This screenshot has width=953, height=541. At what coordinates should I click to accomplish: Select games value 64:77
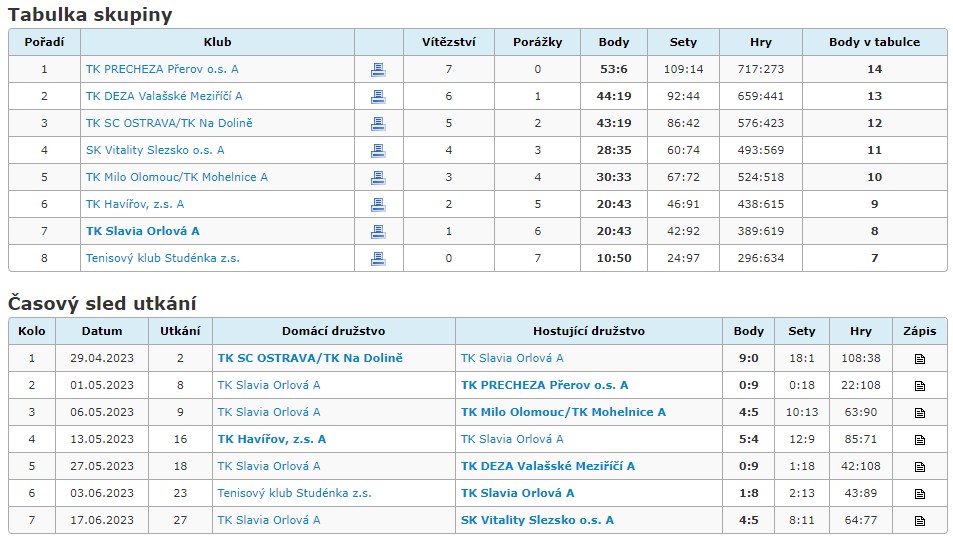coord(861,520)
